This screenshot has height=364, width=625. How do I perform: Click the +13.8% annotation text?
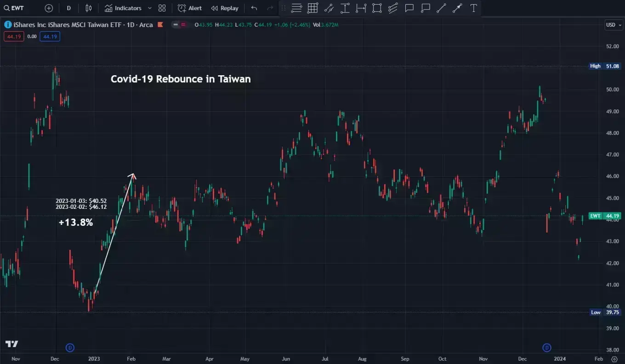(76, 223)
